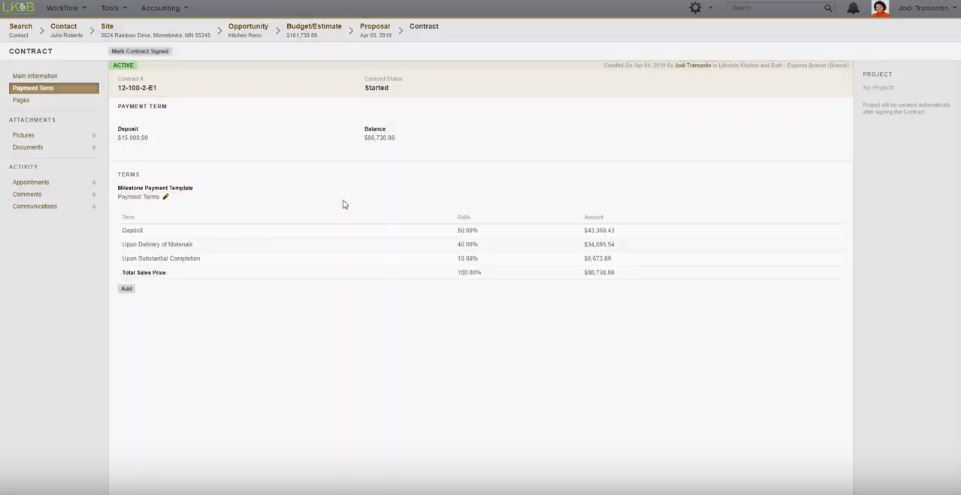Click the Add button under terms table
Image resolution: width=962 pixels, height=495 pixels.
point(126,289)
